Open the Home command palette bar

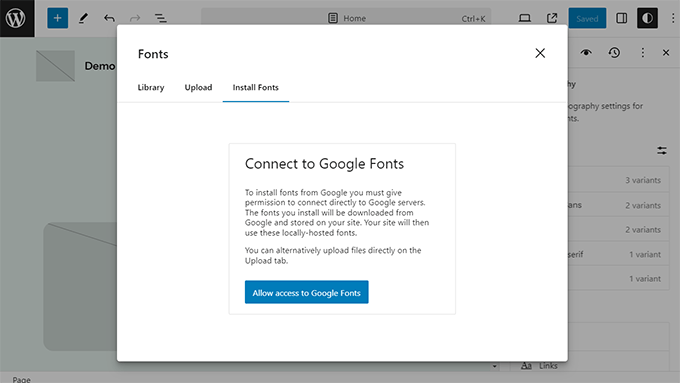click(x=346, y=18)
